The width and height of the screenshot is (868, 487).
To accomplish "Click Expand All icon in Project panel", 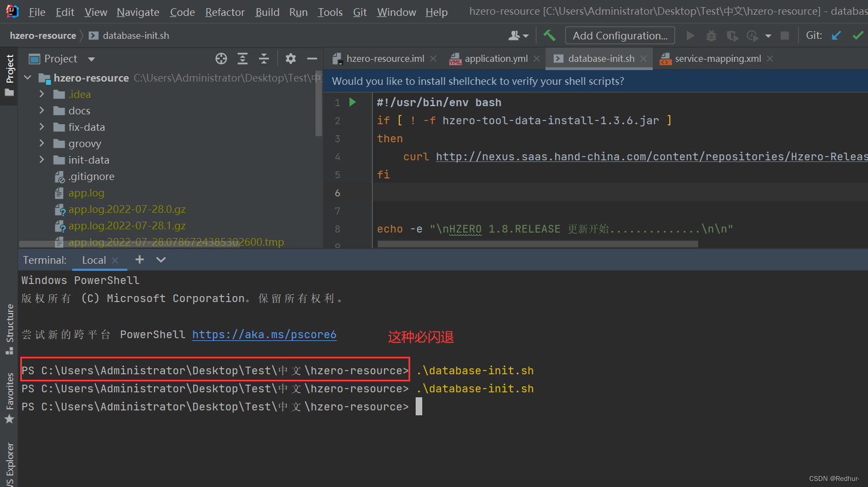I will [243, 59].
